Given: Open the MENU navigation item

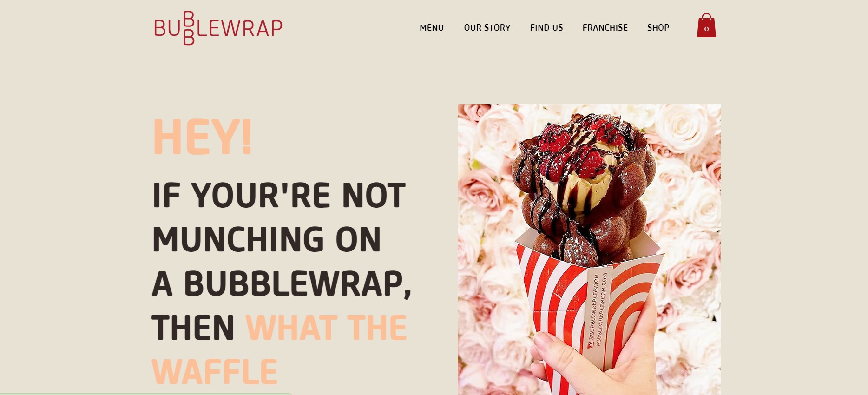Looking at the screenshot, I should click(432, 27).
